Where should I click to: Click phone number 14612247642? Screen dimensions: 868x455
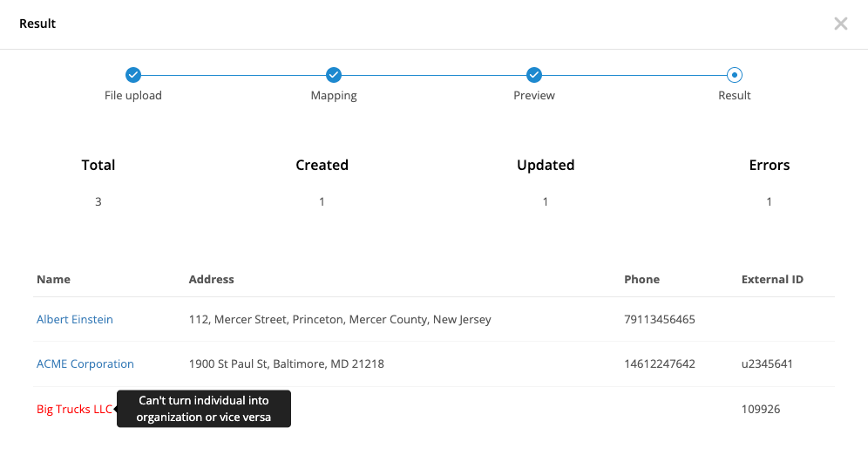pos(660,363)
